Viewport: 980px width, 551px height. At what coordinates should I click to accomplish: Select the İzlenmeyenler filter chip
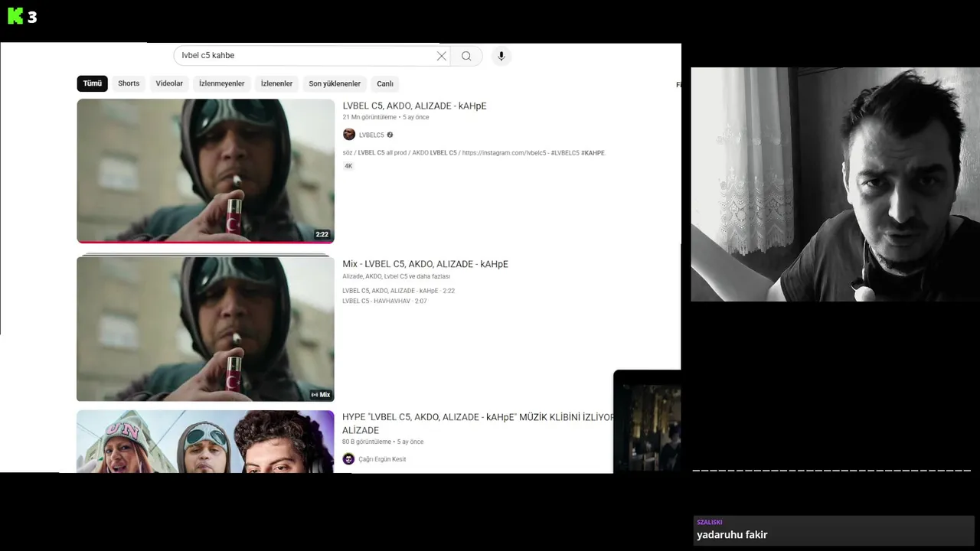tap(222, 83)
